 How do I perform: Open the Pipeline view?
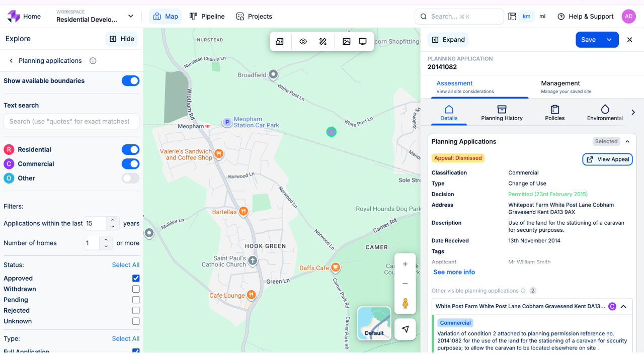coord(207,17)
